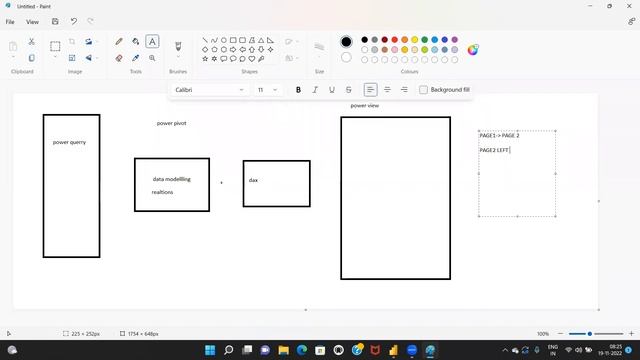
Task: Click the Cut scissors icon
Action: [x=31, y=42]
